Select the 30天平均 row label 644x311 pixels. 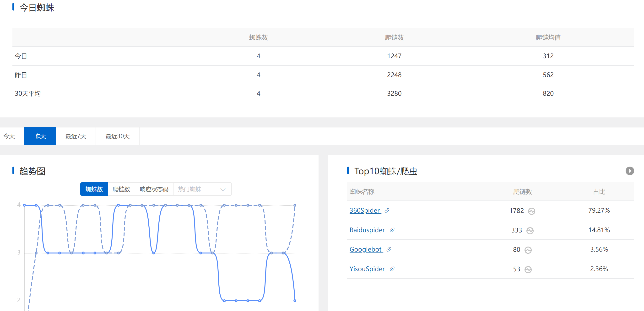click(x=28, y=93)
